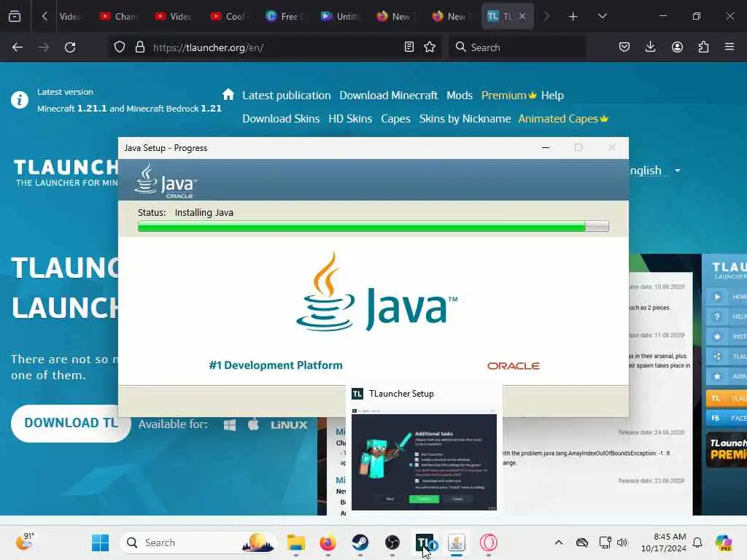
Task: Open the Windows Start button
Action: pyautogui.click(x=100, y=542)
